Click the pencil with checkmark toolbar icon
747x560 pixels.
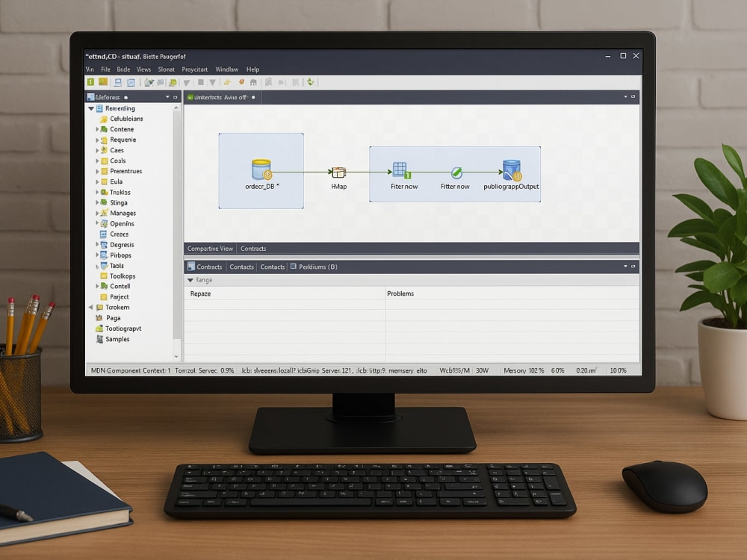click(149, 82)
